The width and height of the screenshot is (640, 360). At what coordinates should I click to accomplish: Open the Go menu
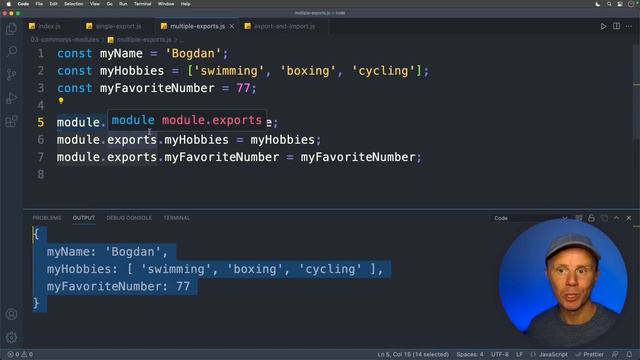tap(109, 4)
